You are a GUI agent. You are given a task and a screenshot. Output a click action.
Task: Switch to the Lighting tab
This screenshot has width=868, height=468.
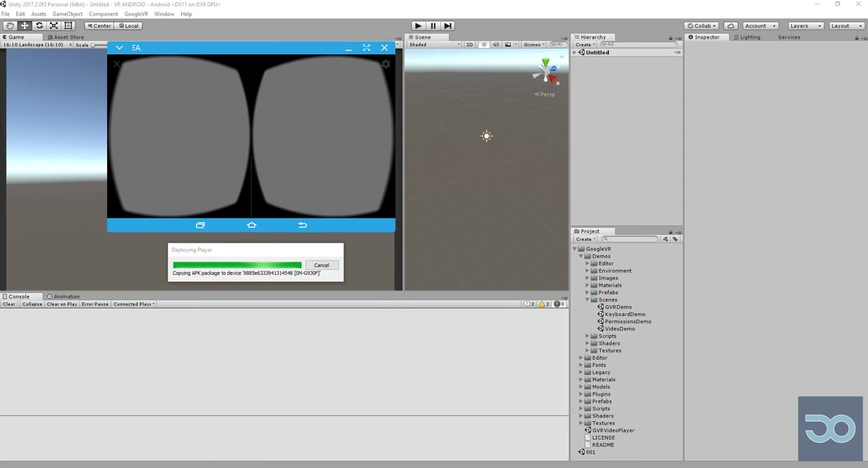click(x=746, y=37)
